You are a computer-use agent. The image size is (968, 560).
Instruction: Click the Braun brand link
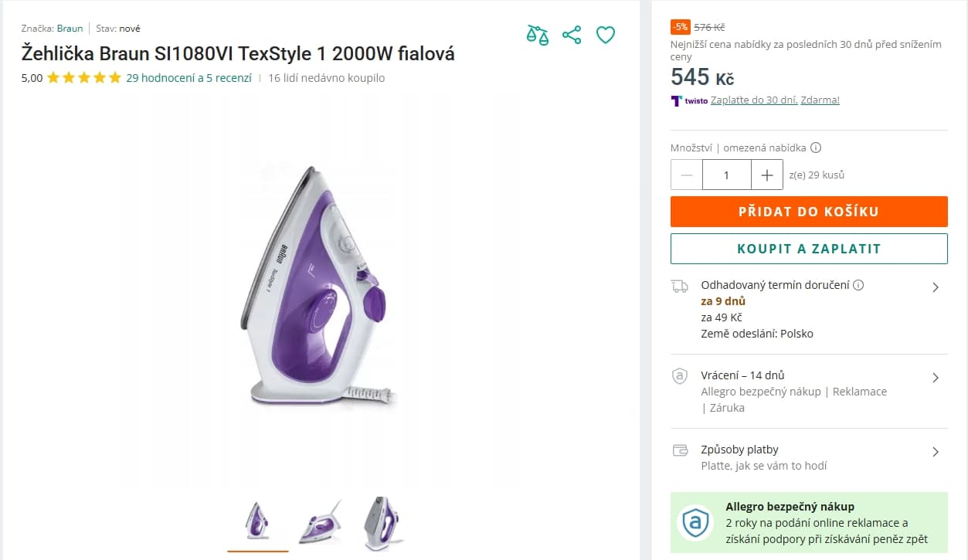[70, 29]
